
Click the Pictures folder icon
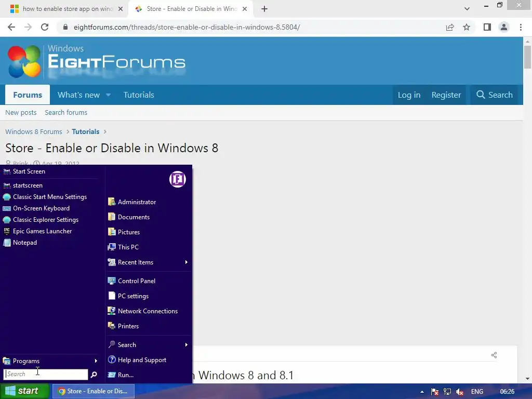[112, 232]
